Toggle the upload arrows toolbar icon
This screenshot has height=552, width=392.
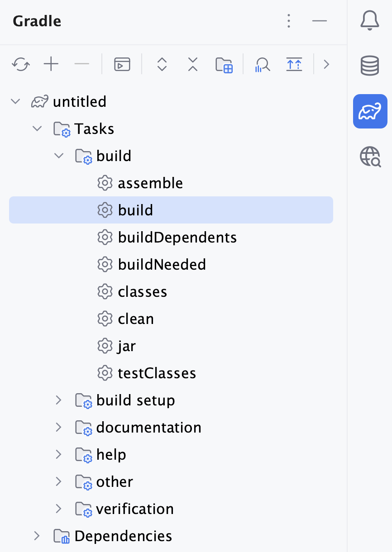click(x=294, y=64)
